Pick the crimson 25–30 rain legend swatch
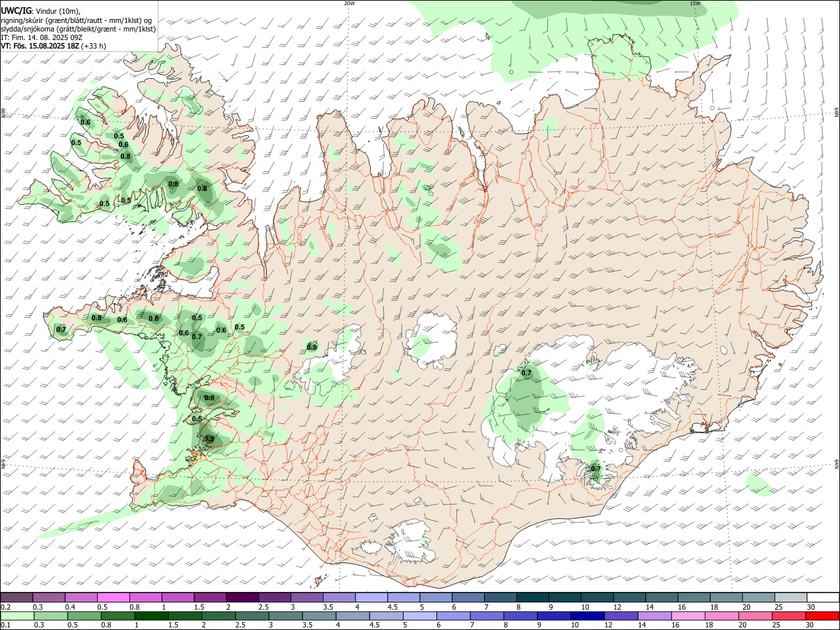Screen dimensions: 840x630 (789, 616)
